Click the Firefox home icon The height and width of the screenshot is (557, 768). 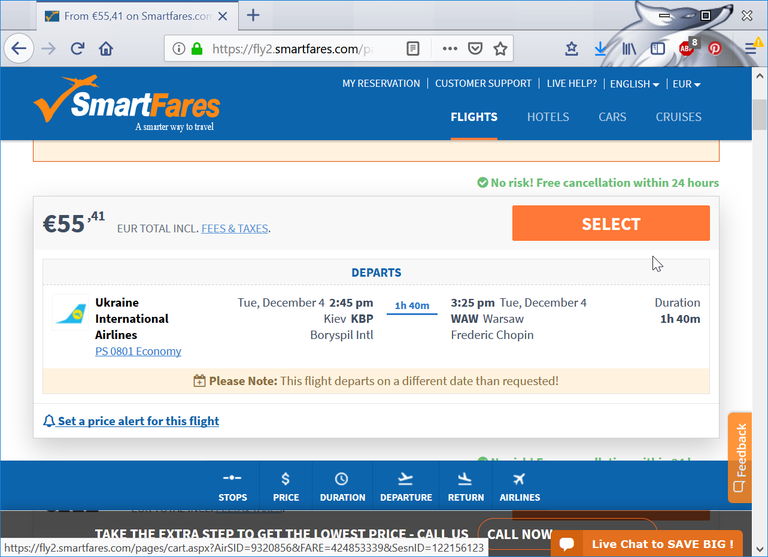106,48
